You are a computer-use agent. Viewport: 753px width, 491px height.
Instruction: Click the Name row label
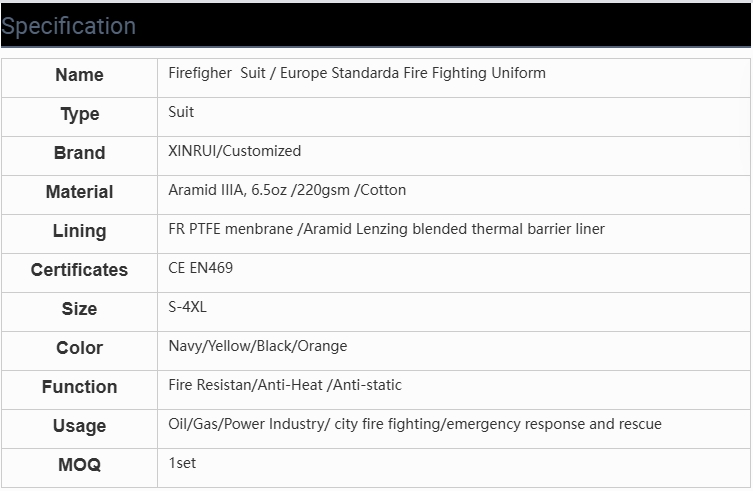[79, 75]
